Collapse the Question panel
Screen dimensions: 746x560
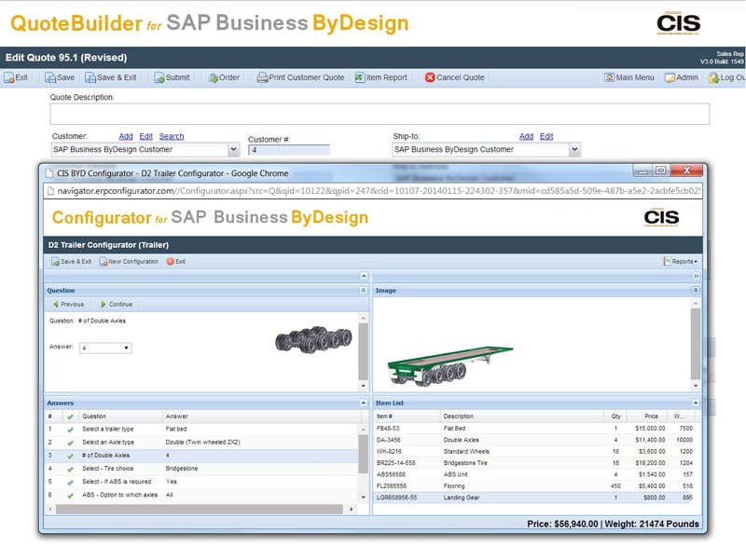pyautogui.click(x=363, y=291)
